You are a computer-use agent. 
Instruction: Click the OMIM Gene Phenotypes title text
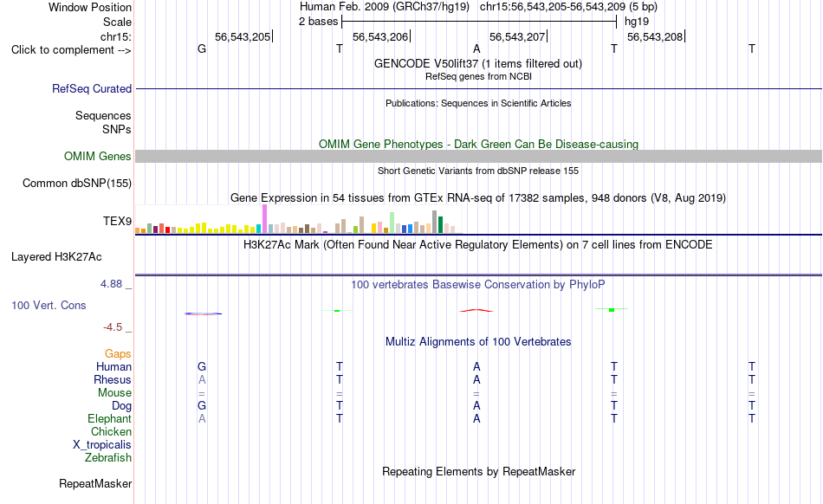click(x=478, y=145)
